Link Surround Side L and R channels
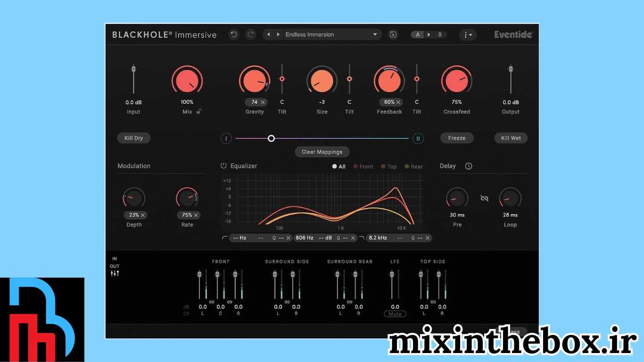This screenshot has height=362, width=644. [x=287, y=302]
